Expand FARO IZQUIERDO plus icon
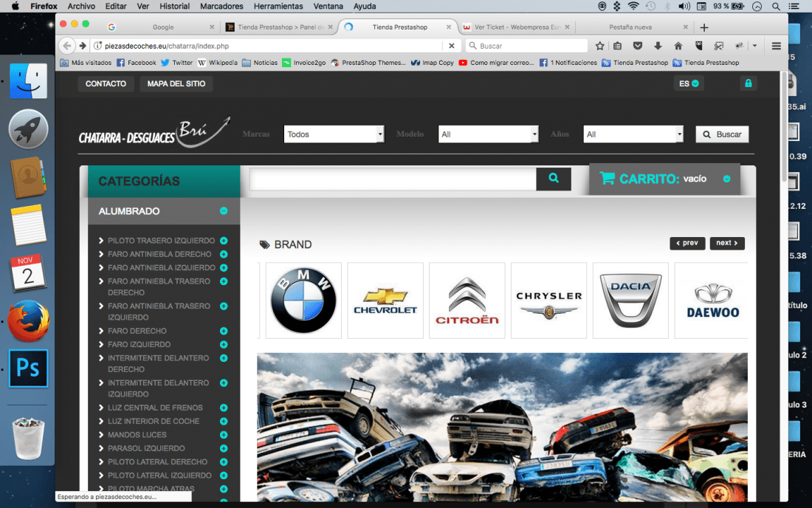The image size is (812, 508). point(224,344)
